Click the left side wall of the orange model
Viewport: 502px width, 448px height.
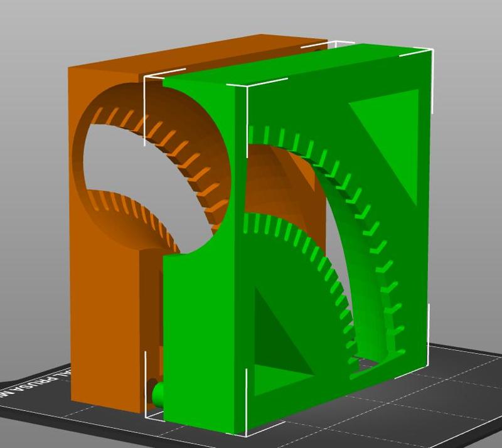click(88, 282)
